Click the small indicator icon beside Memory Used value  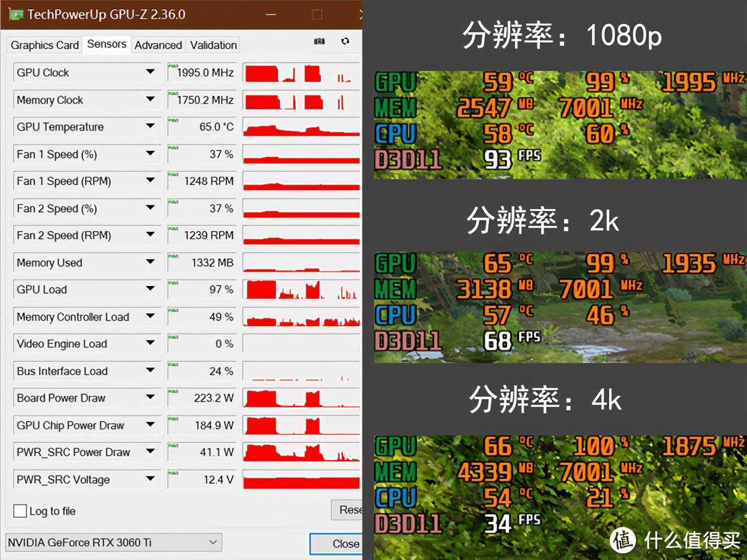[173, 256]
